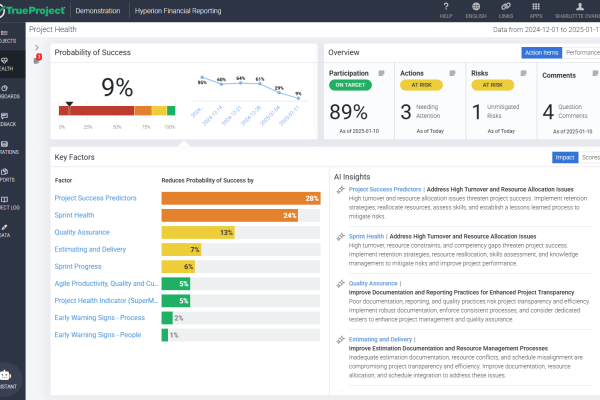This screenshot has height=400, width=600.
Task: Open Project Log in the sidebar
Action: 9,203
